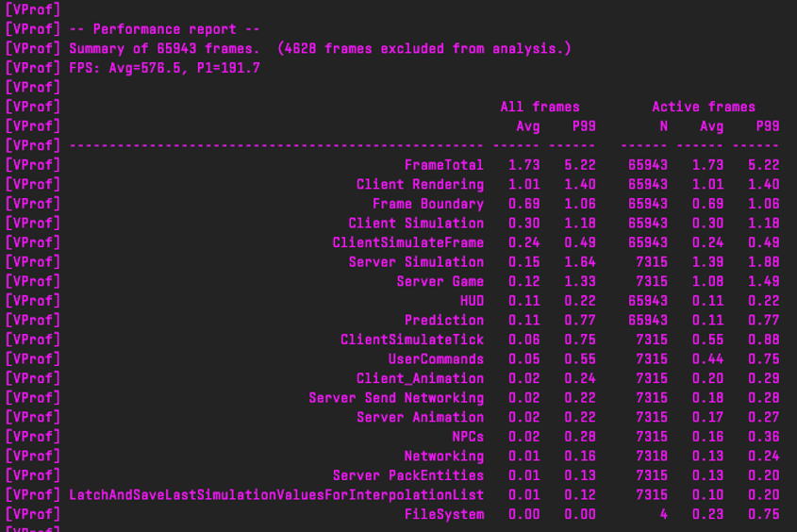Click the "Active frames" column header
The height and width of the screenshot is (532, 797).
point(703,107)
